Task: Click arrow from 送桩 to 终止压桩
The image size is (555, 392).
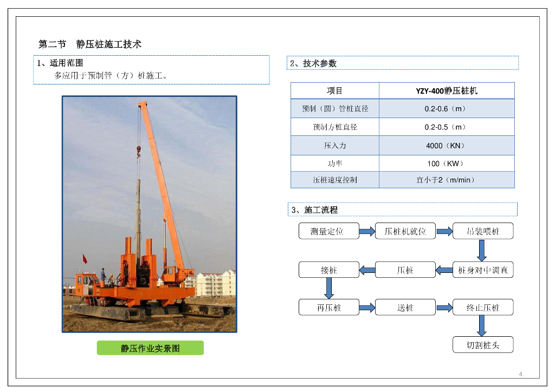Action: (x=444, y=308)
